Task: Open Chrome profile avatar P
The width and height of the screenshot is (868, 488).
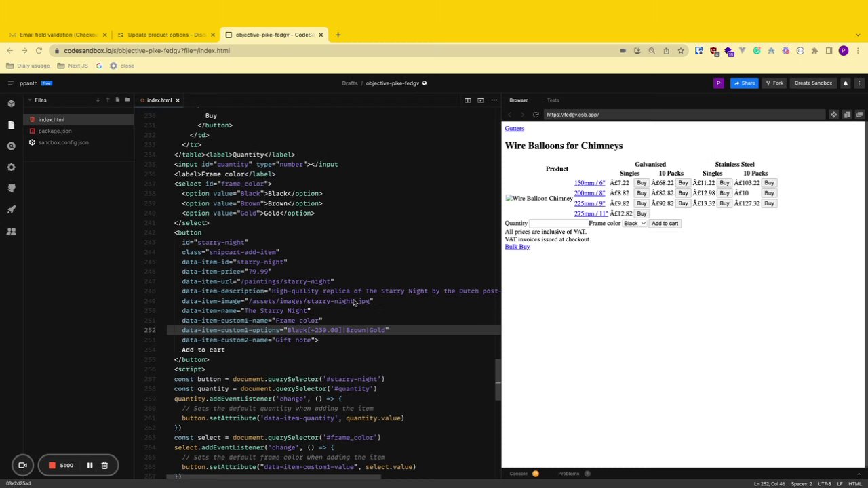Action: point(844,51)
